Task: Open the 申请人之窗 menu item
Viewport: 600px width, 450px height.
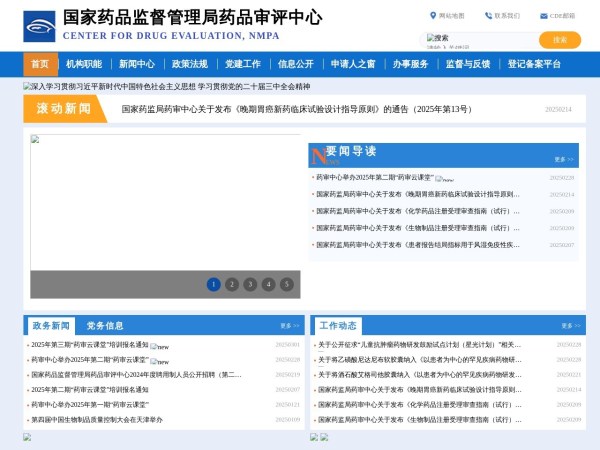Action: (x=353, y=64)
